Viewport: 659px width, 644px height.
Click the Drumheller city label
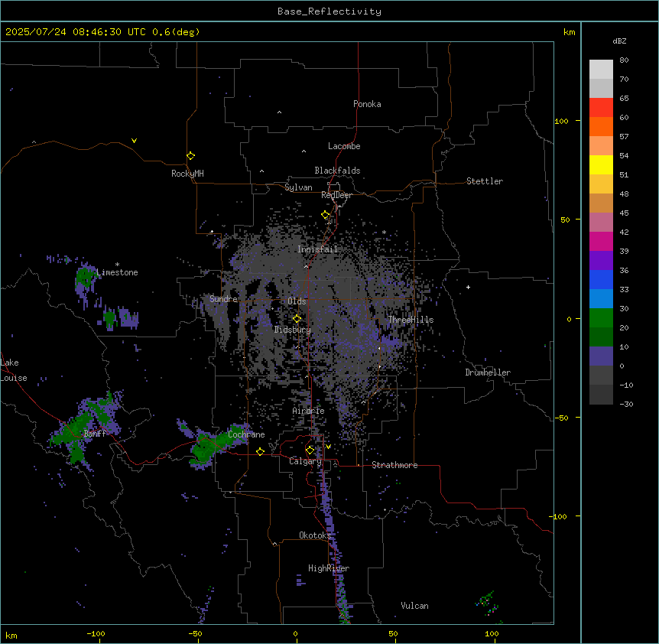pos(488,372)
